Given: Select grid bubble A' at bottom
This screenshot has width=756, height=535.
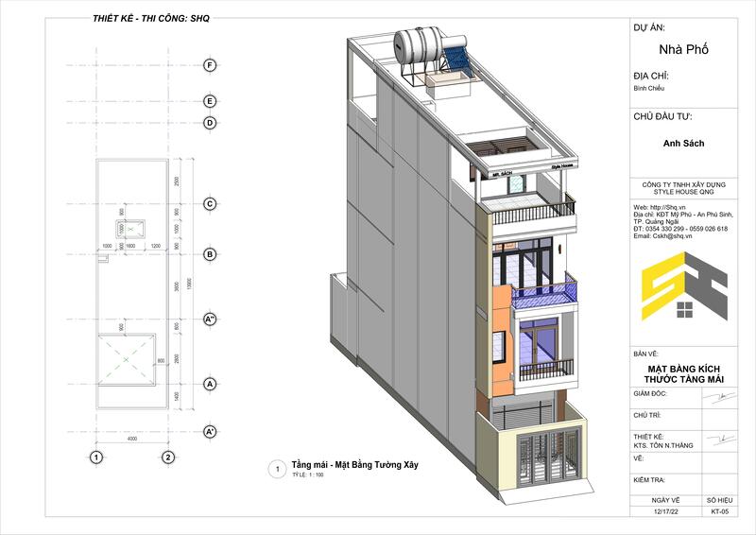Looking at the screenshot, I should click(210, 432).
